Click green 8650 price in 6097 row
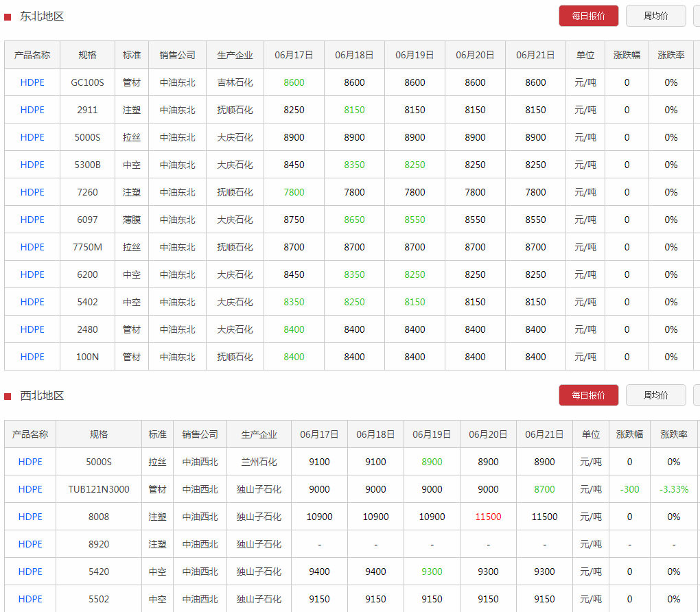 pos(354,220)
